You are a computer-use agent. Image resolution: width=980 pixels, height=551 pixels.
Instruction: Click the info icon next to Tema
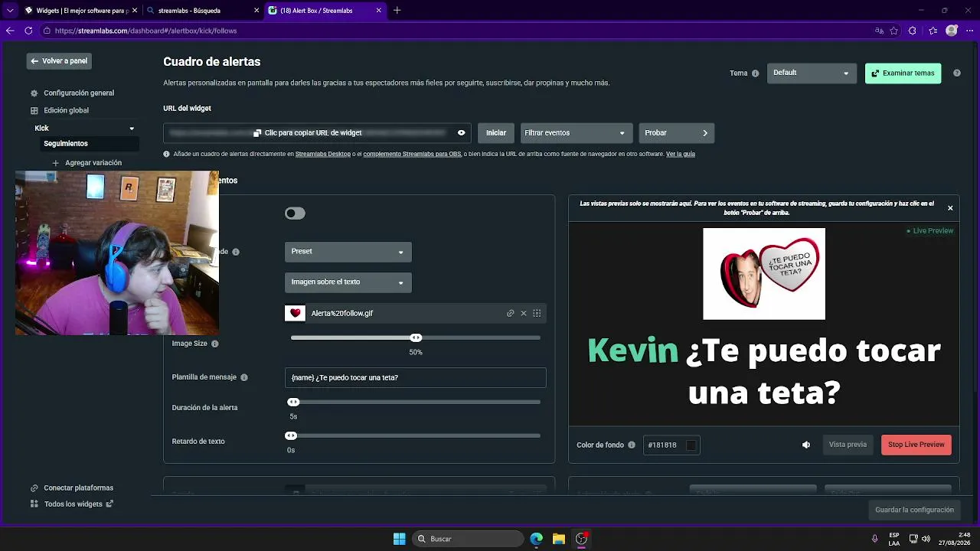click(x=755, y=73)
